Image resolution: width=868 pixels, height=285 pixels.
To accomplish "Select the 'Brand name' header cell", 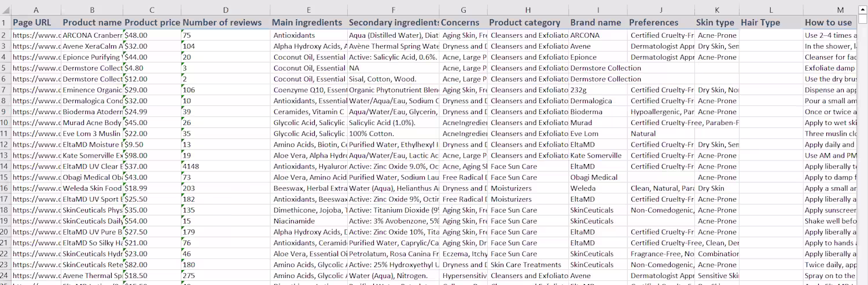I will click(598, 23).
